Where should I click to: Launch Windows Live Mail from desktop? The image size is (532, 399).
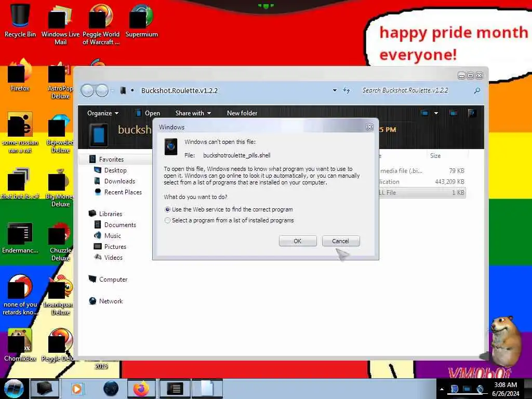pyautogui.click(x=60, y=24)
